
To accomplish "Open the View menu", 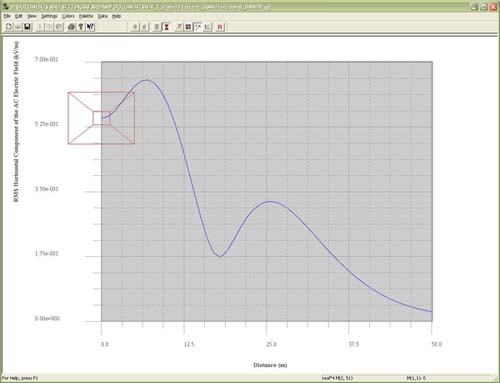I will point(32,16).
